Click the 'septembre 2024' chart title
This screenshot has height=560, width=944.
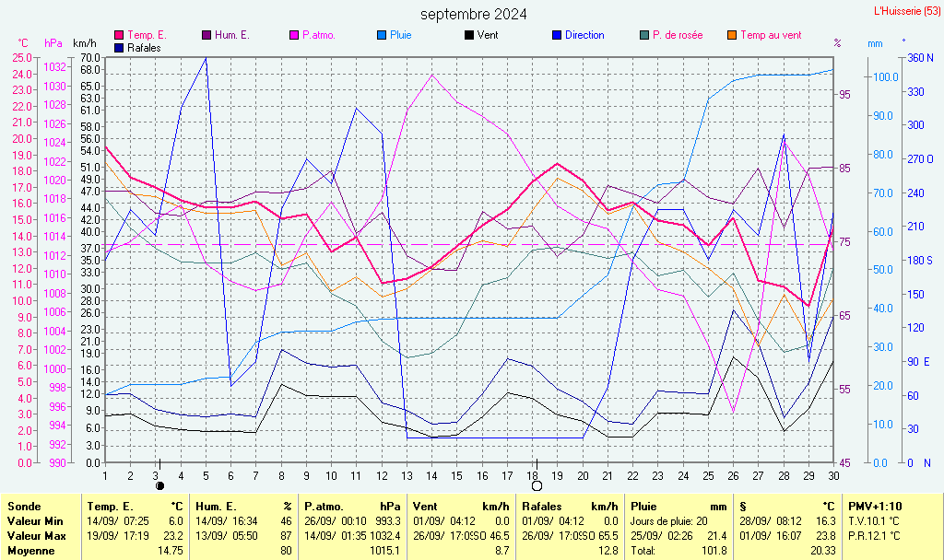[473, 15]
